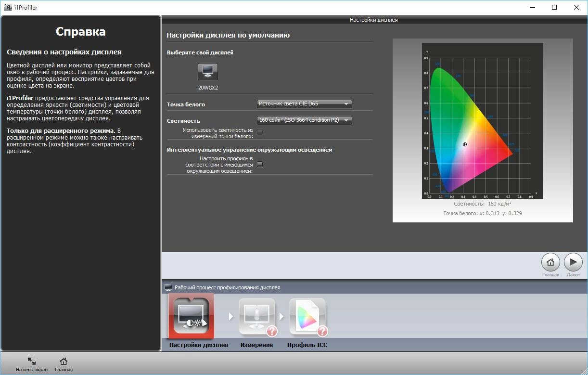This screenshot has width=588, height=375.
Task: Click the round Главная home button
Action: tap(550, 262)
